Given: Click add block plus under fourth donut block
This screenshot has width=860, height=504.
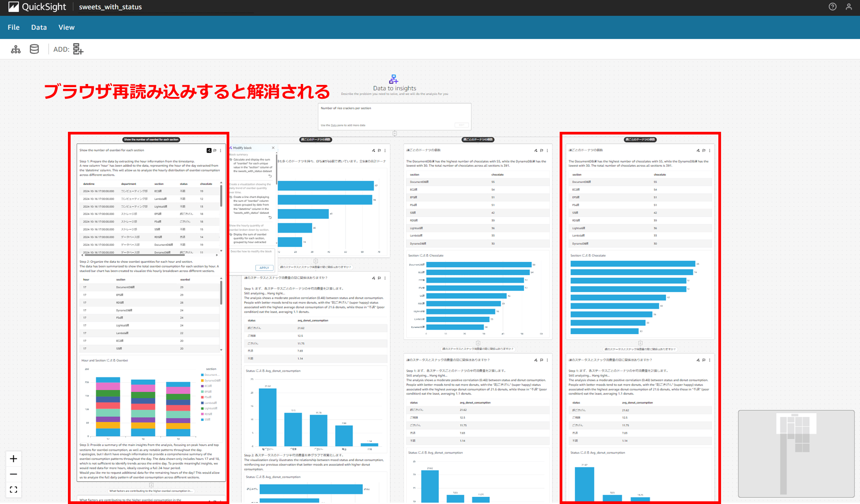Looking at the screenshot, I should coord(640,343).
